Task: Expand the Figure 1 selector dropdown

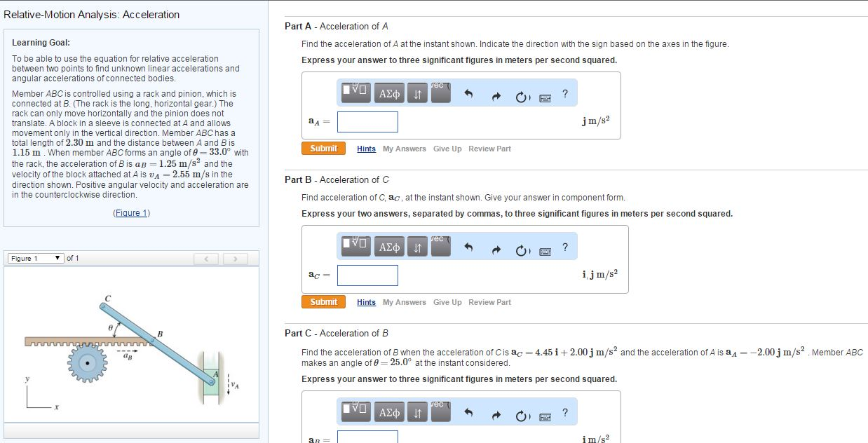Action: click(x=36, y=259)
